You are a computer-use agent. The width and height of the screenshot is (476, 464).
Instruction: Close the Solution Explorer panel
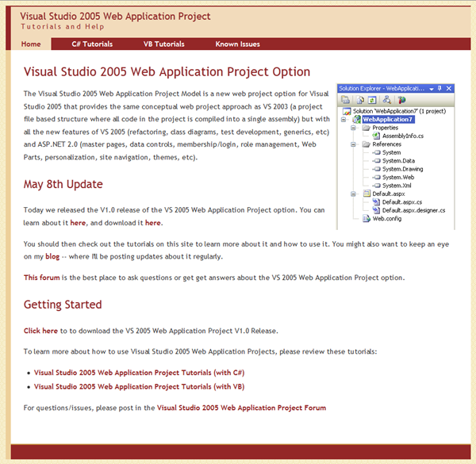click(449, 88)
